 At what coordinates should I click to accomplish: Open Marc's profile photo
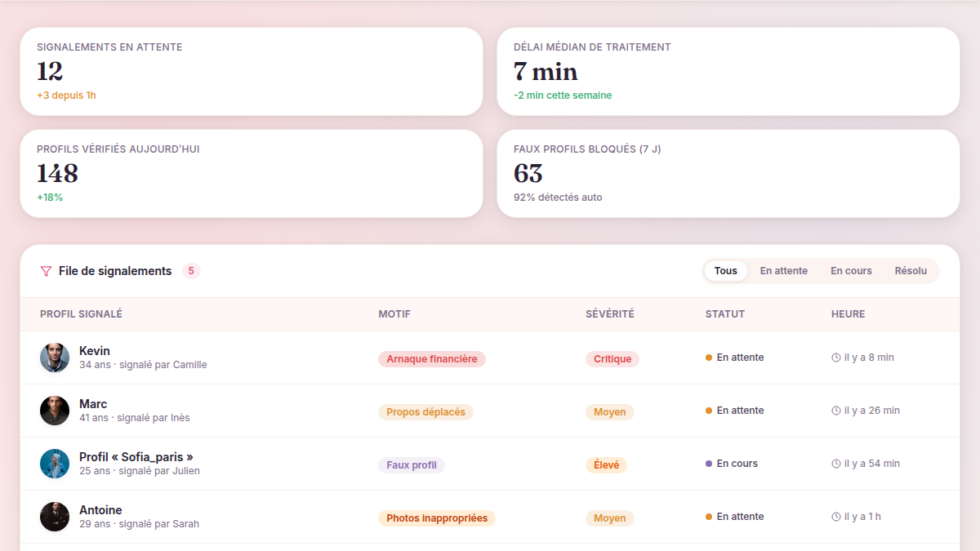[x=55, y=411]
